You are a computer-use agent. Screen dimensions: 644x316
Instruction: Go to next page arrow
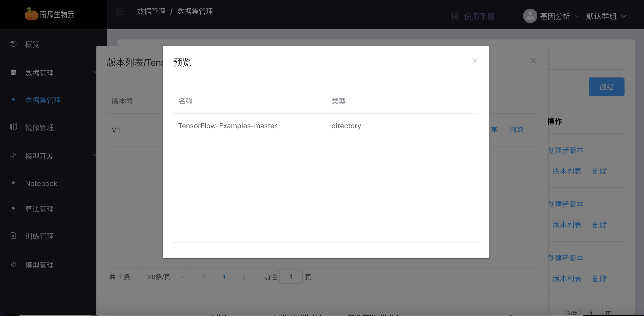(244, 277)
